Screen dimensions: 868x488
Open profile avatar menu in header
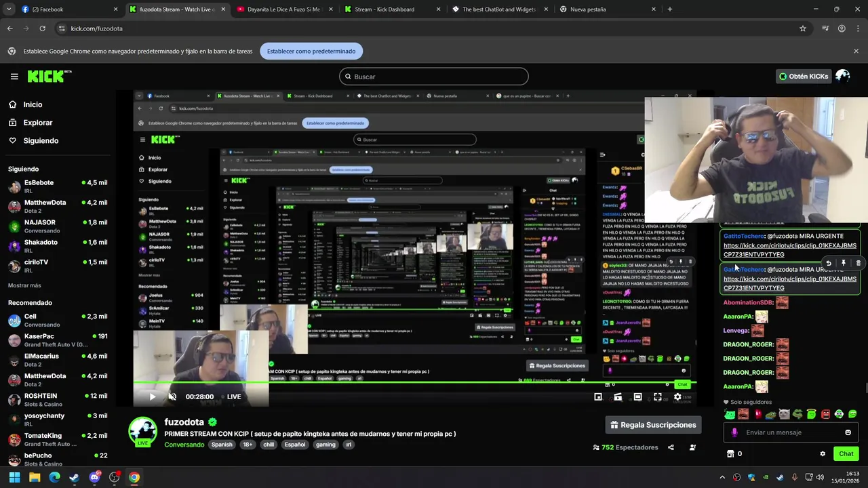point(842,77)
